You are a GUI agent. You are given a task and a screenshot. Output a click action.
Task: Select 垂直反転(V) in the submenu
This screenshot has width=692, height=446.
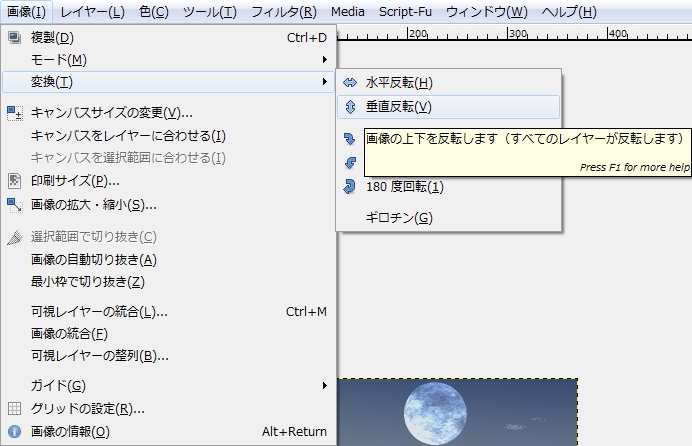click(x=448, y=107)
